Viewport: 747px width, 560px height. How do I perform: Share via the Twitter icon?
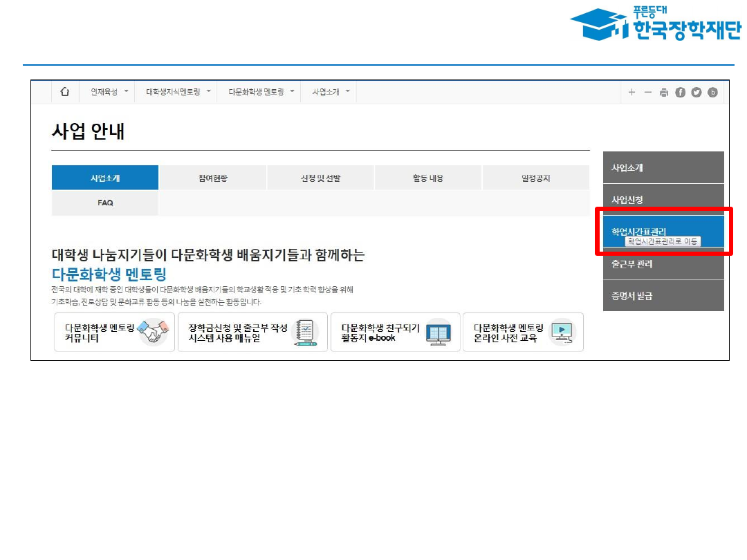(696, 93)
